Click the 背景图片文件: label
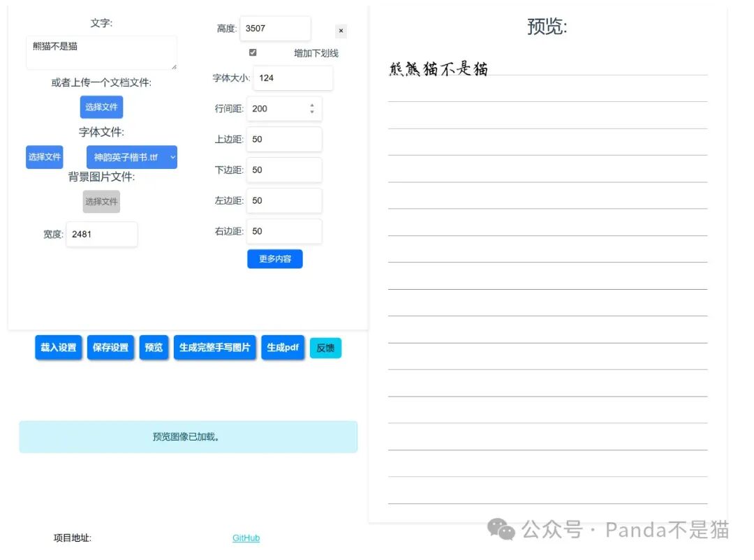Image resolution: width=754 pixels, height=560 pixels. [101, 177]
